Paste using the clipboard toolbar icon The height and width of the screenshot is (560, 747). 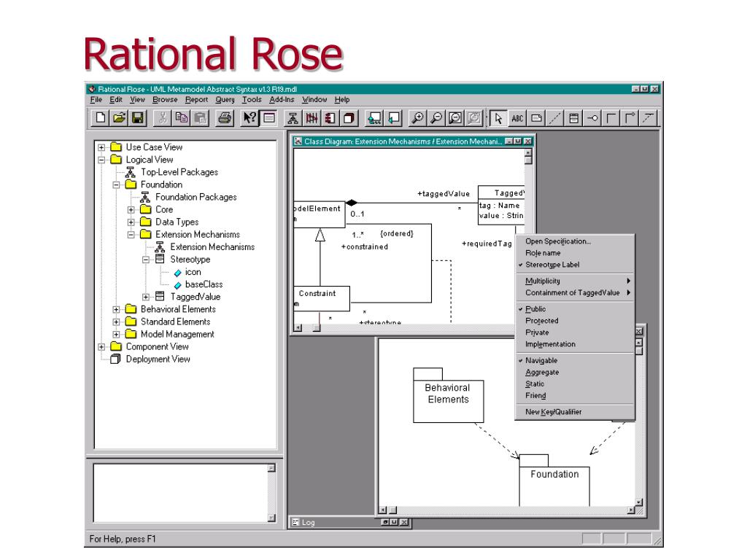[x=200, y=117]
